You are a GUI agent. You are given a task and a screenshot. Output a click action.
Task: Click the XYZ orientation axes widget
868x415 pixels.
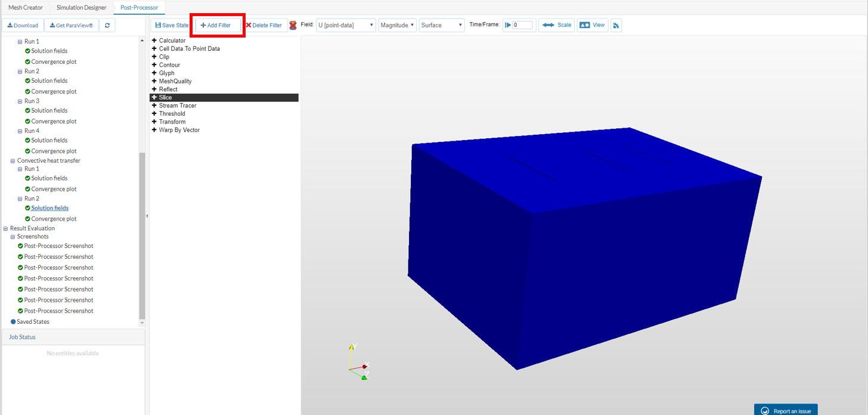click(359, 362)
